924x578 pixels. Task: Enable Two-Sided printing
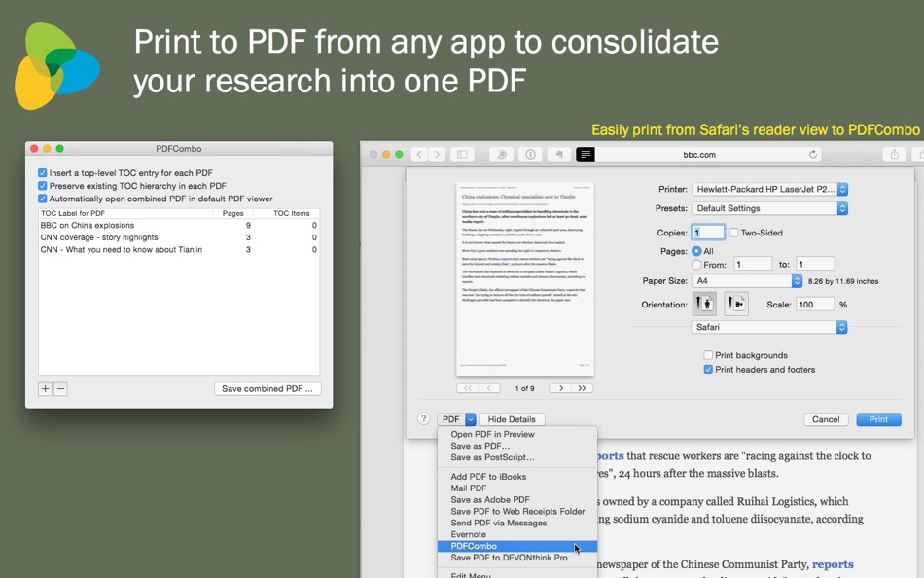tap(733, 233)
